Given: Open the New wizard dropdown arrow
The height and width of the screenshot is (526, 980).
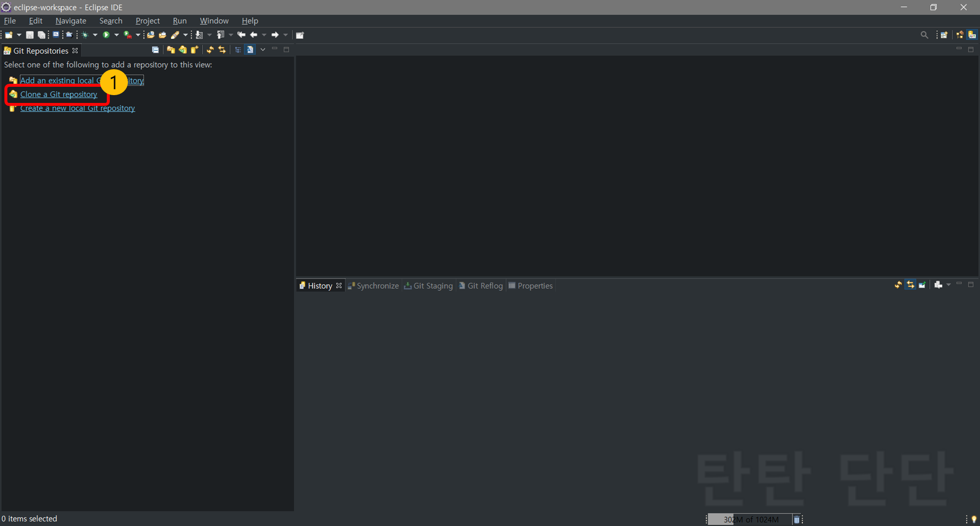Looking at the screenshot, I should pos(19,35).
